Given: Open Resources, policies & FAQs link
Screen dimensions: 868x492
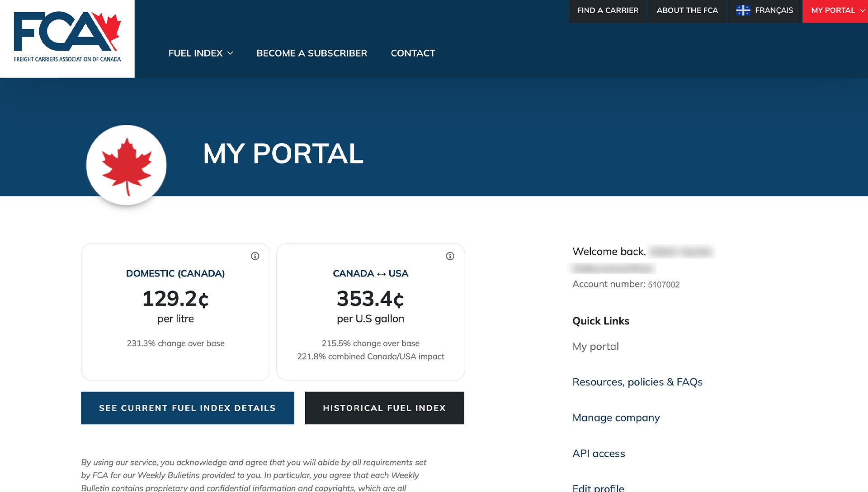Looking at the screenshot, I should [637, 382].
